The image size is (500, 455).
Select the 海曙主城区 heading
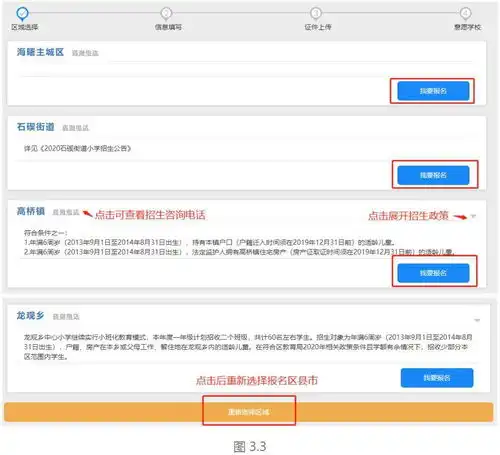tap(40, 52)
